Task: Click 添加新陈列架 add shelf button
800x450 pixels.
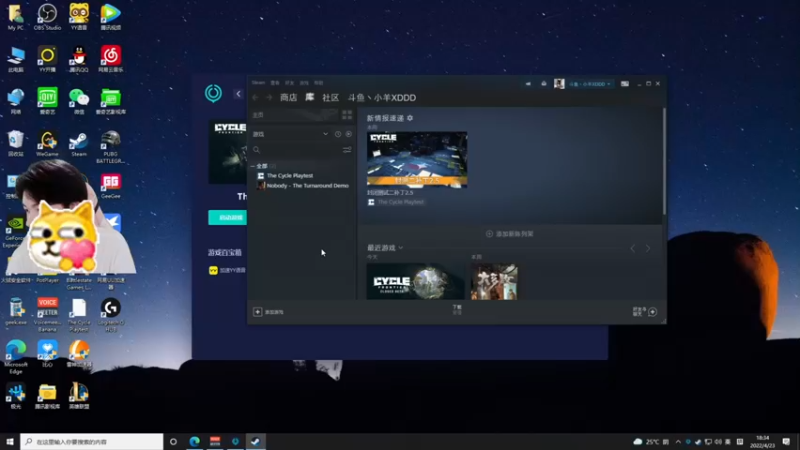Action: pos(510,234)
